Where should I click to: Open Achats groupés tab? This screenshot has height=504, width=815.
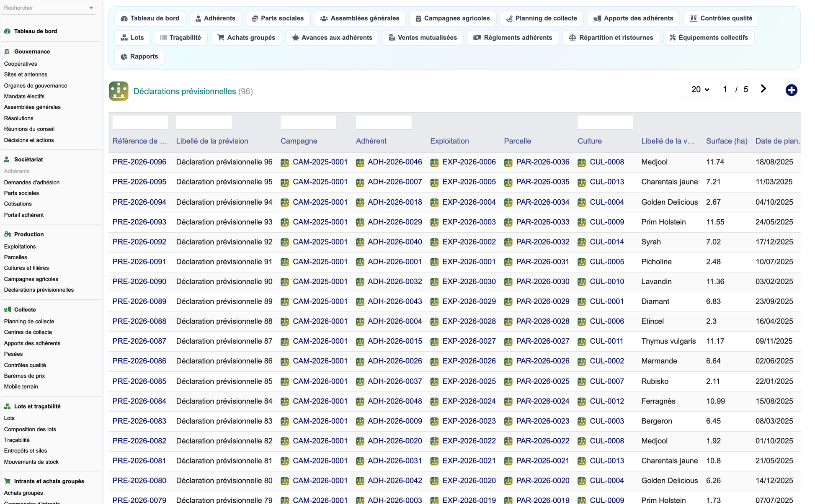246,38
